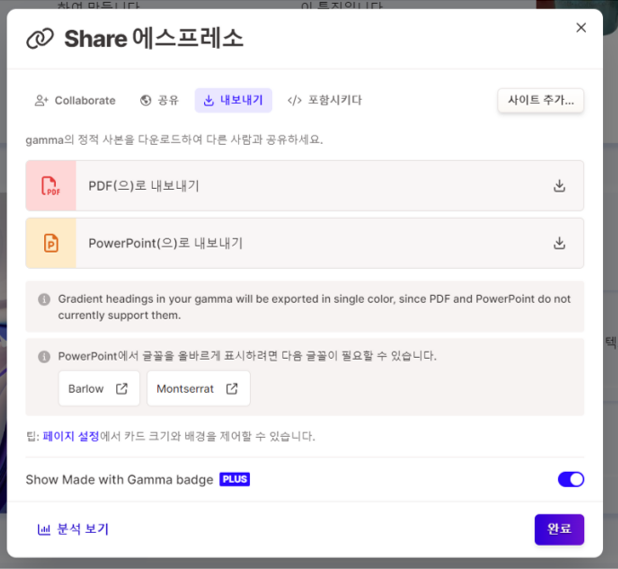
Task: Select the 내보내기 tab
Action: coord(233,100)
